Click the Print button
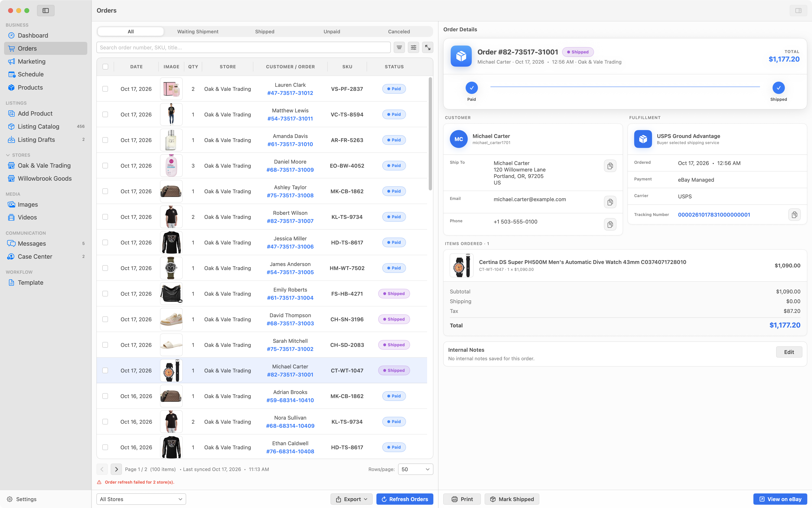The height and width of the screenshot is (508, 812). [462, 499]
